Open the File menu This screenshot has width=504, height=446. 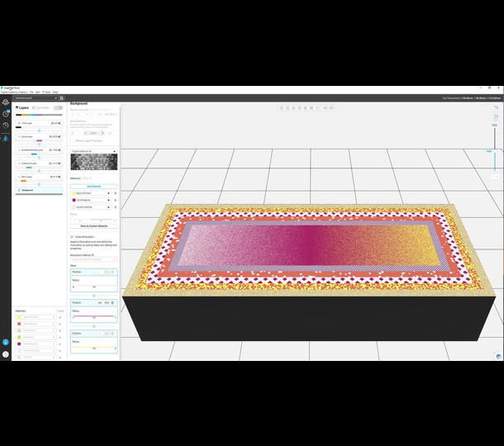pos(31,92)
